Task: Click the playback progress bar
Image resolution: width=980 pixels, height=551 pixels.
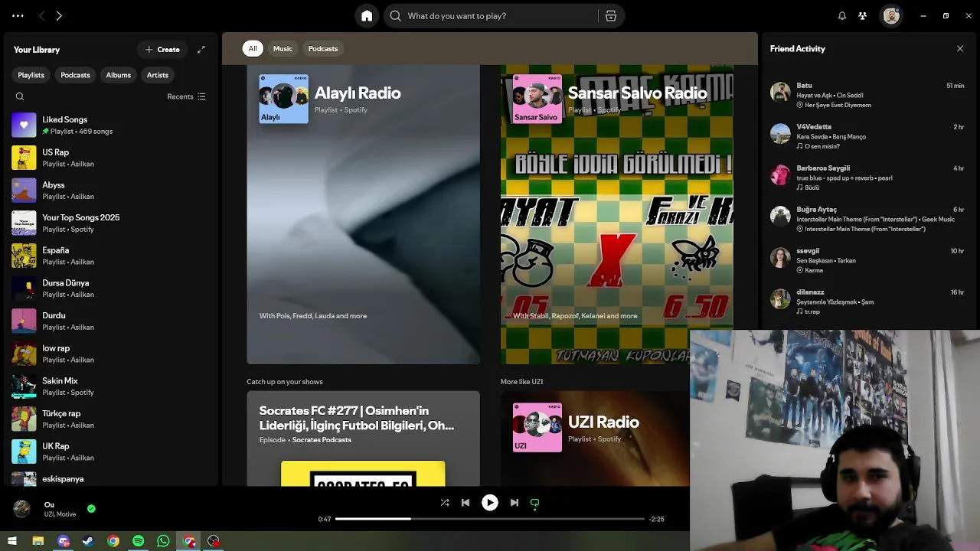Action: [x=490, y=519]
